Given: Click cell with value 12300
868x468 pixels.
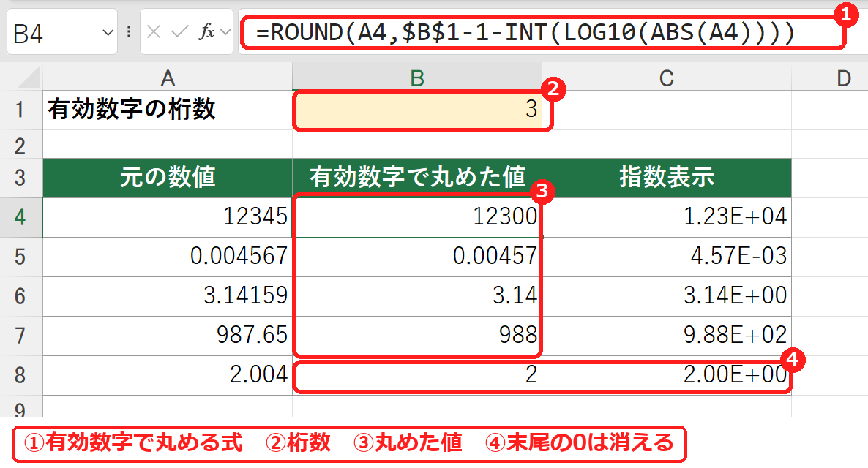Looking at the screenshot, I should [417, 217].
